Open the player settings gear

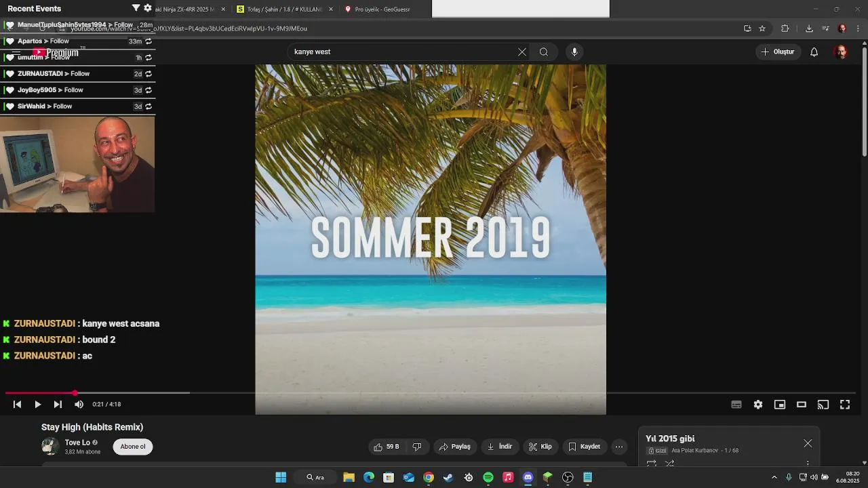tap(758, 405)
